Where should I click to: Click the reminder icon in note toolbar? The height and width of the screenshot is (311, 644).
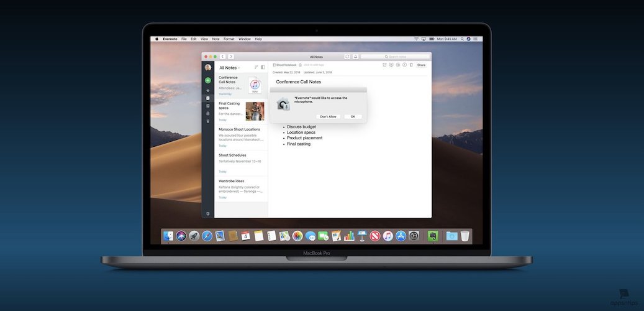pyautogui.click(x=384, y=65)
